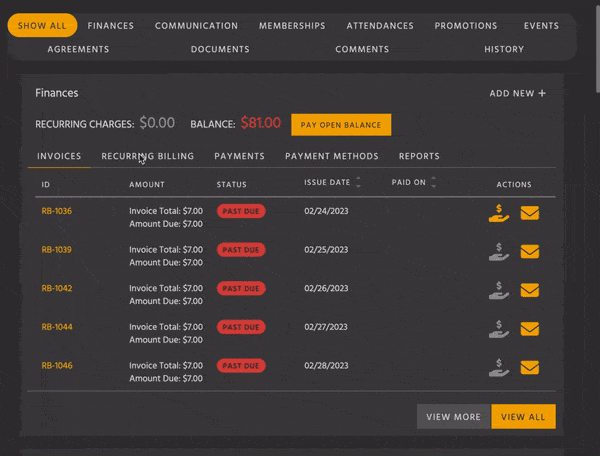Open Payment Methods sub-tab
Viewport: 600px width, 456px height.
pyautogui.click(x=332, y=156)
